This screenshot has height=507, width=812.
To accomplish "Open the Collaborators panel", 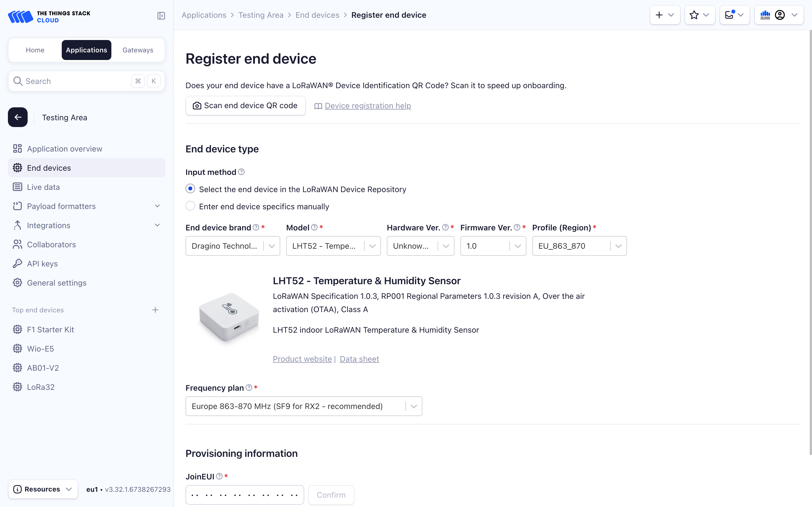I will pyautogui.click(x=51, y=244).
